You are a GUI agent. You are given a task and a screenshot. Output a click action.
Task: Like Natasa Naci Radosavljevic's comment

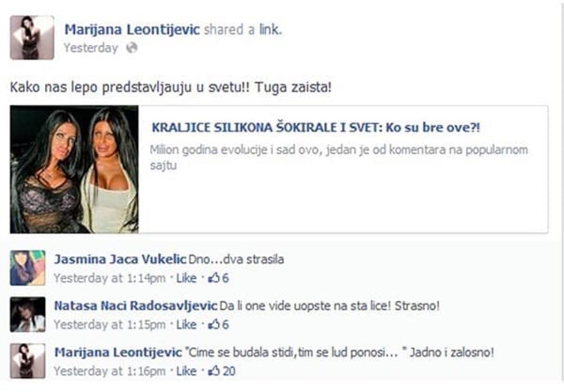[x=186, y=325]
